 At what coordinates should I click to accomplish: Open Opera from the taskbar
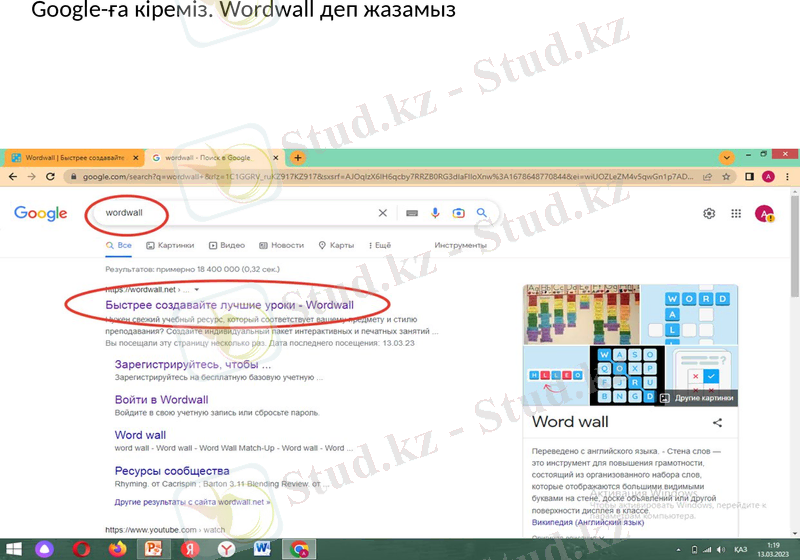pyautogui.click(x=81, y=549)
